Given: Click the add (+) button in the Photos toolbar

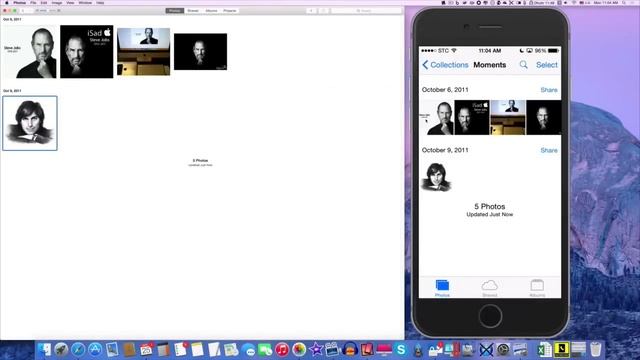Looking at the screenshot, I should coord(311,11).
